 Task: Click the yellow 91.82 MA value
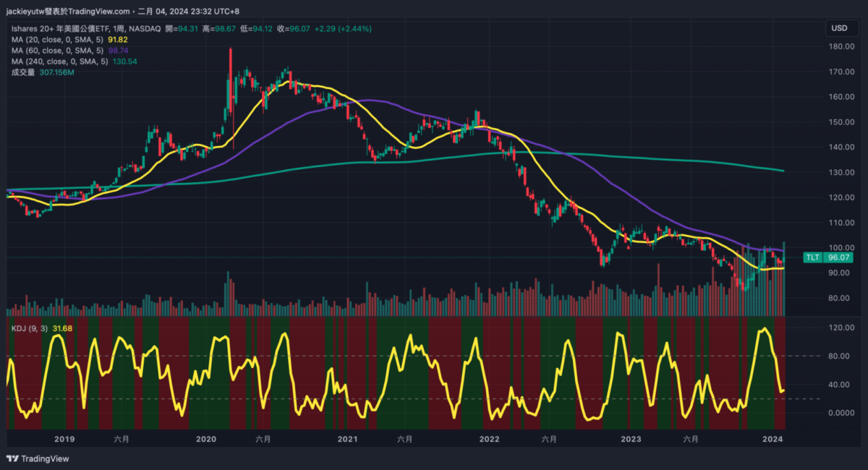[118, 40]
